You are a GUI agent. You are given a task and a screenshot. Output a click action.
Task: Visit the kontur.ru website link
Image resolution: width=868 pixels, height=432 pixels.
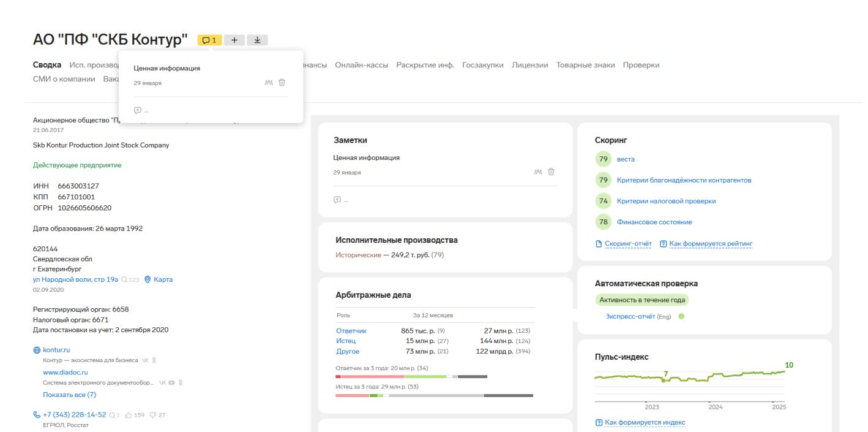click(x=56, y=350)
